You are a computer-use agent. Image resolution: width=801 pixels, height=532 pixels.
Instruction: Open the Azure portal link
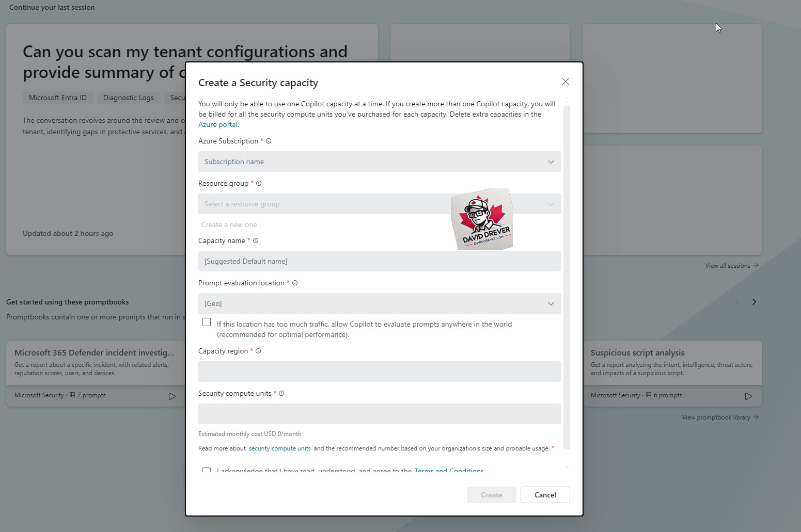(218, 124)
